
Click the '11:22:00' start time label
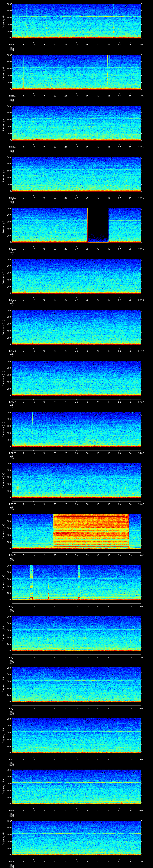[12, 453]
